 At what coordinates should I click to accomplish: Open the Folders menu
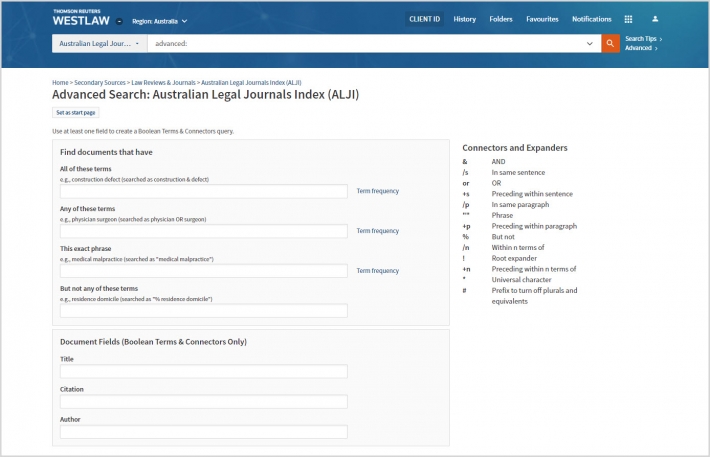click(x=501, y=19)
